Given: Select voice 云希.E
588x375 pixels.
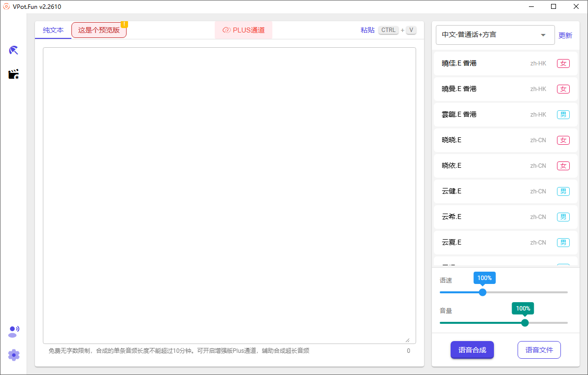Looking at the screenshot, I should point(505,217).
